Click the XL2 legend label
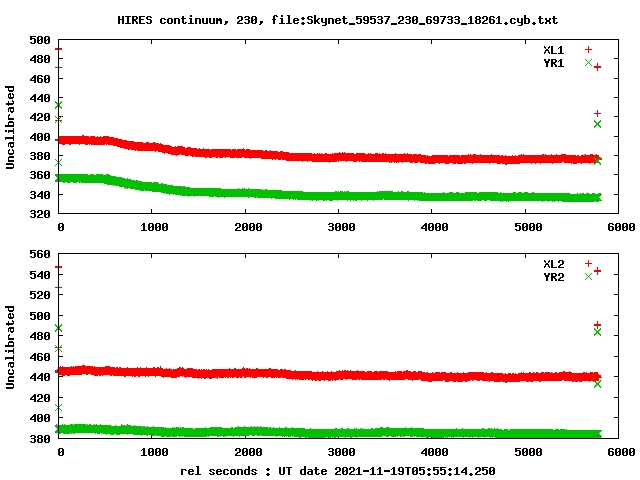The height and width of the screenshot is (480, 640). click(553, 264)
